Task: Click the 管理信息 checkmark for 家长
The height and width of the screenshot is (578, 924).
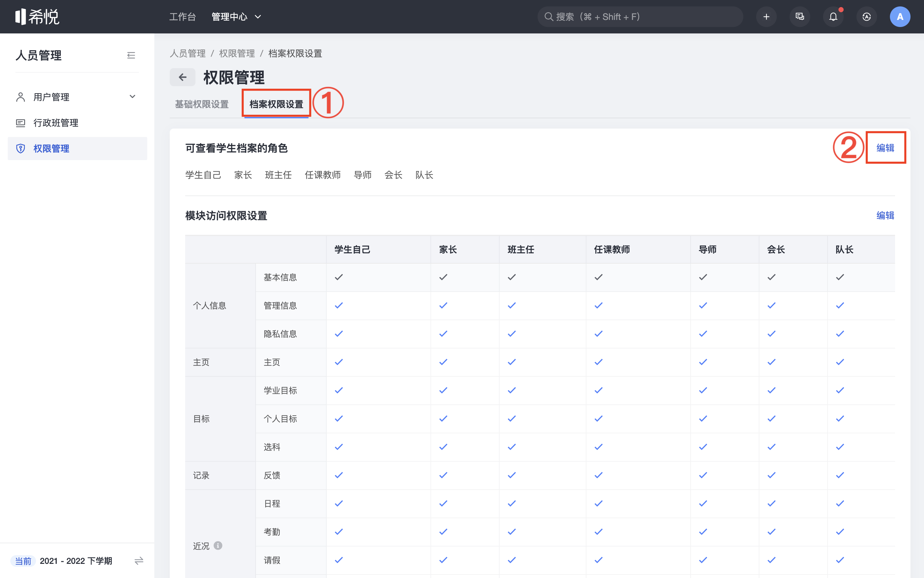Action: click(443, 305)
